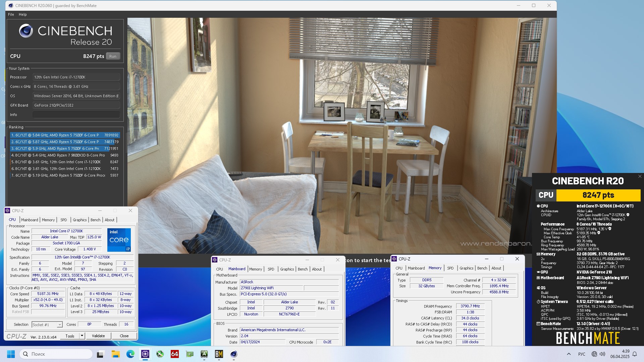Open the red 64 app in taskbar
The image size is (644, 362).
[174, 354]
